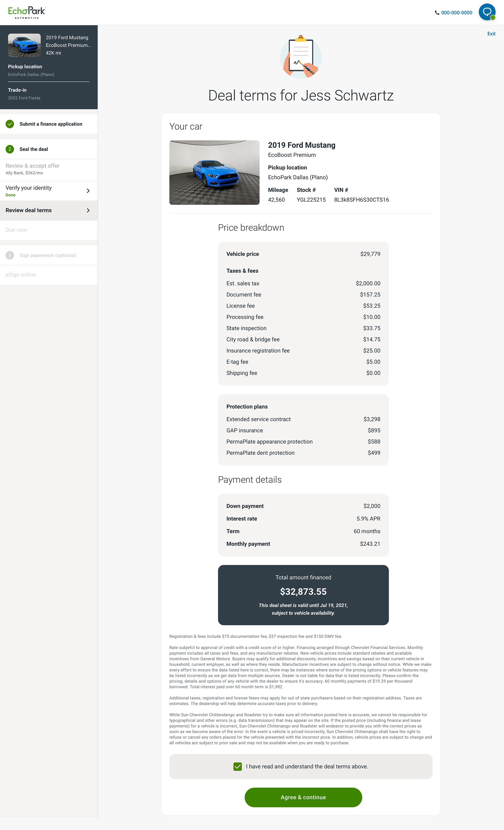Click the State inspection row label
The width and height of the screenshot is (504, 830).
pyautogui.click(x=246, y=328)
